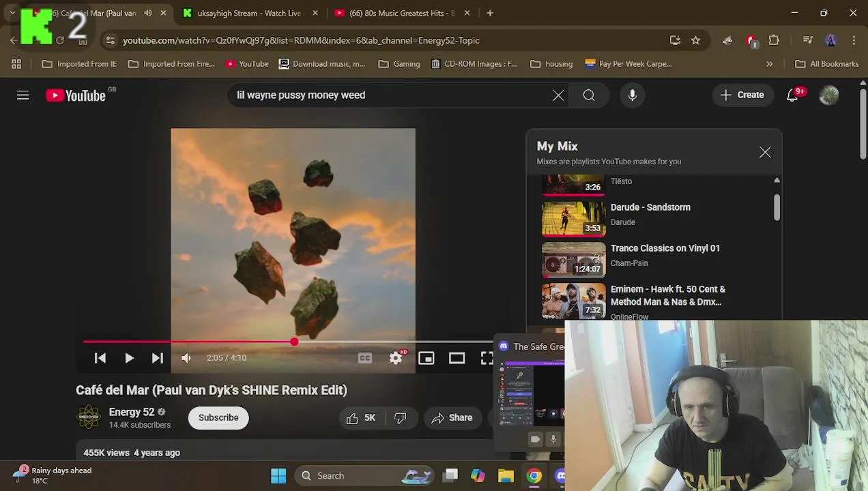Dislike this video

point(401,418)
